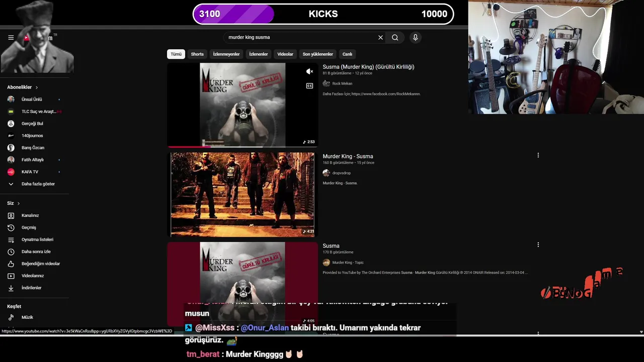
Task: Open Fatih Altaylı subscription channel
Action: 34,160
